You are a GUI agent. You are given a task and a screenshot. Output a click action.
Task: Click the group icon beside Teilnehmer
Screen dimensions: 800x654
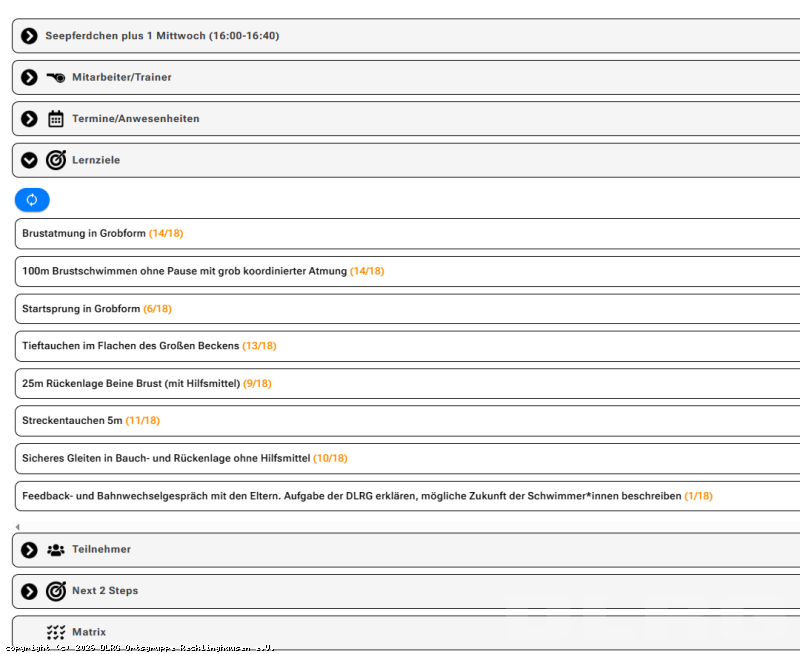pyautogui.click(x=56, y=550)
